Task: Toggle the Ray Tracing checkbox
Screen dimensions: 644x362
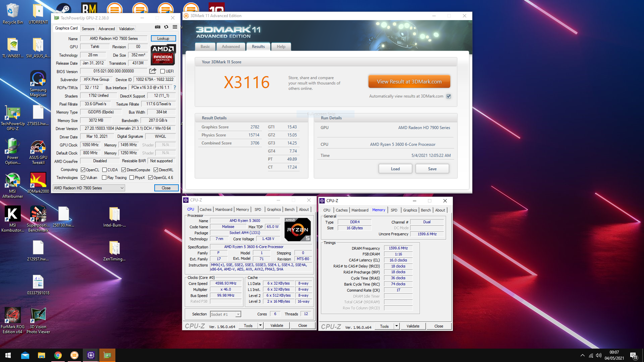Action: coord(104,178)
